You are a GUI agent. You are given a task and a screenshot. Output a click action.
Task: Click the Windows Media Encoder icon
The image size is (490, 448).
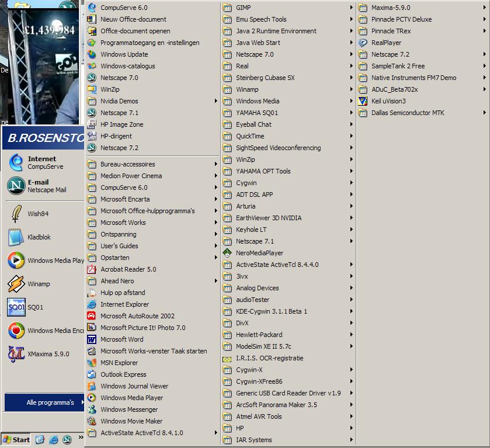coord(16,331)
